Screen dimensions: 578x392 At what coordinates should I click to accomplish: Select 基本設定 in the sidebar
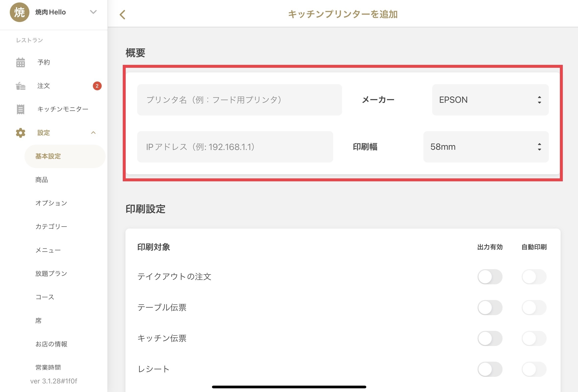pyautogui.click(x=48, y=156)
